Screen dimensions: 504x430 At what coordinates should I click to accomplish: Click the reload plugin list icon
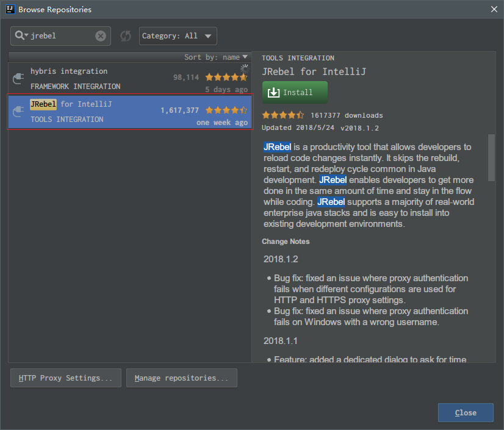pyautogui.click(x=126, y=36)
